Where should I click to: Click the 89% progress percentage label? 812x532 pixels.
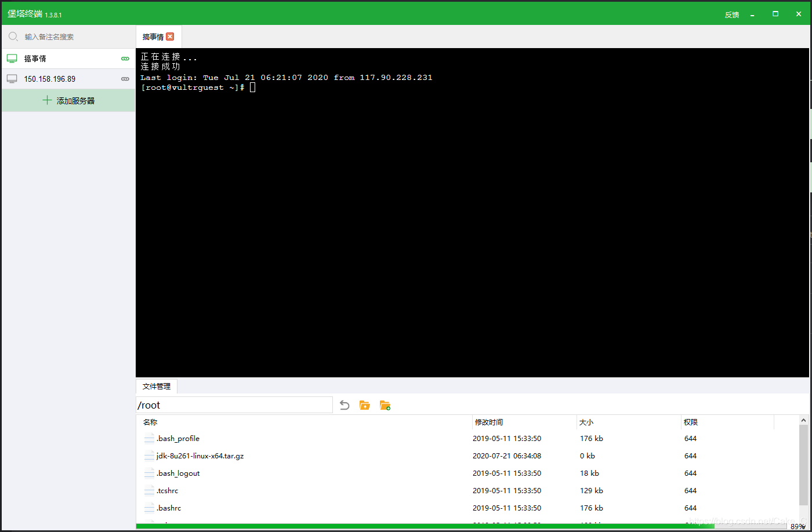(x=798, y=526)
